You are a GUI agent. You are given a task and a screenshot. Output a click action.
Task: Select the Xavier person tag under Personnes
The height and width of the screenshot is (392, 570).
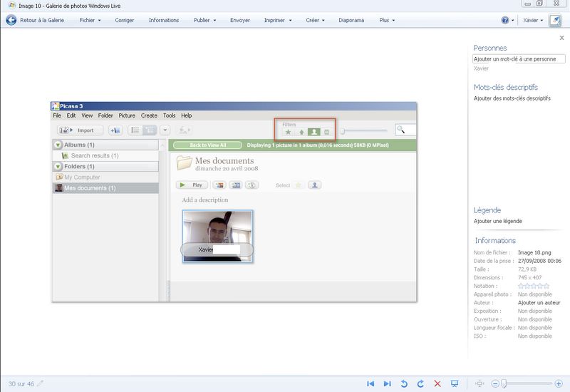click(x=481, y=68)
